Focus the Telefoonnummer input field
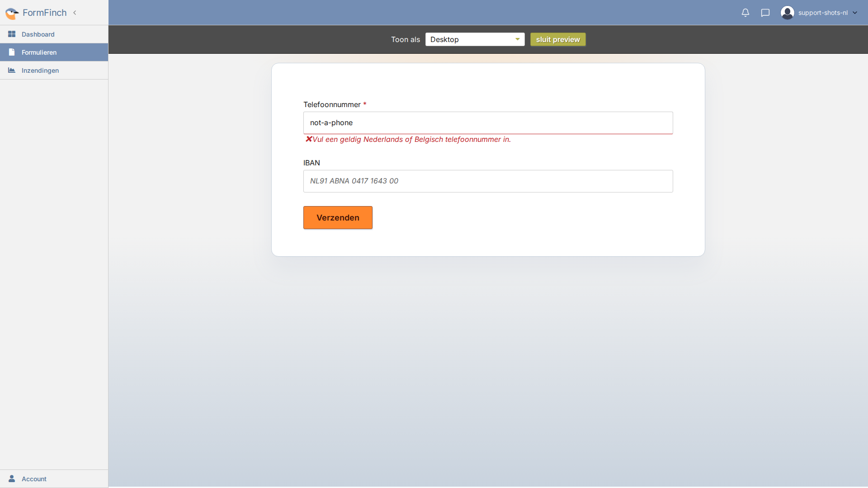 point(488,123)
